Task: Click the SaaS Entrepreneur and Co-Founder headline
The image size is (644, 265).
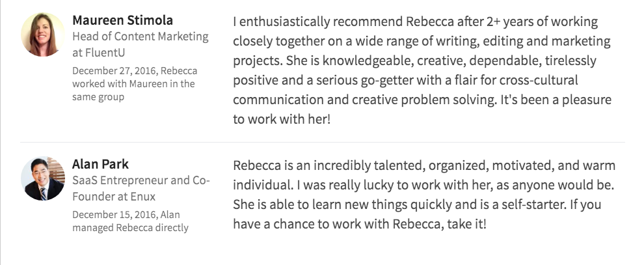Action: point(141,188)
